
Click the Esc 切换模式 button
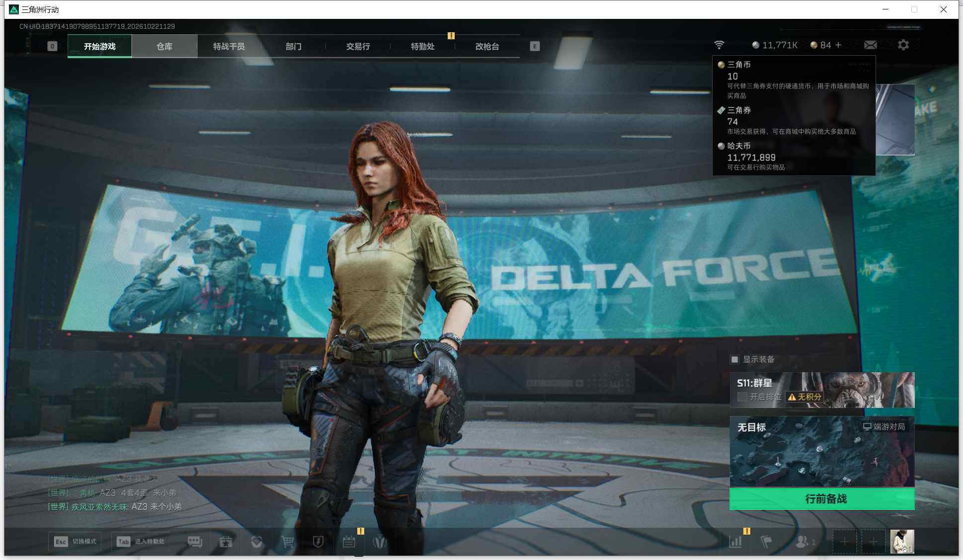click(75, 542)
